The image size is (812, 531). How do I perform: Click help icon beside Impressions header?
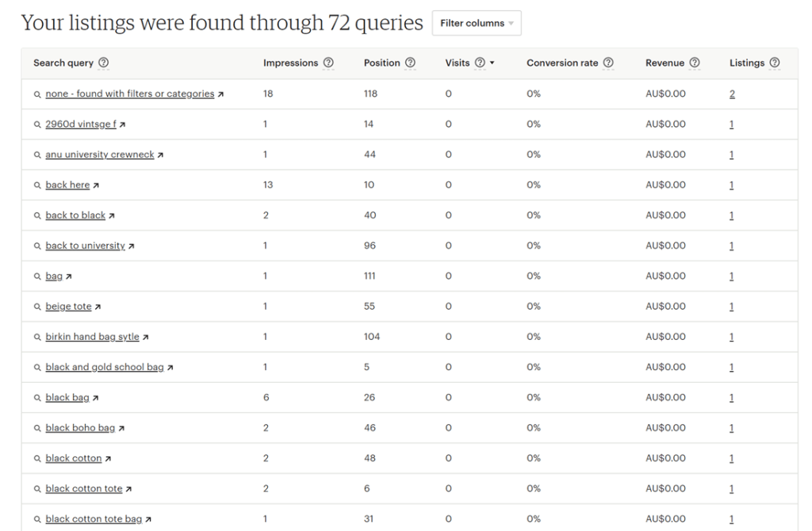click(328, 63)
